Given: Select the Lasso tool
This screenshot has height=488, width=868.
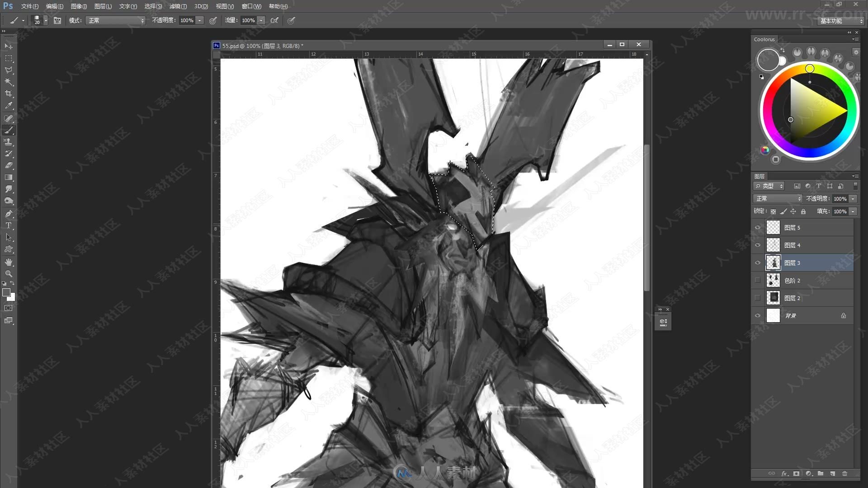Looking at the screenshot, I should click(x=9, y=70).
